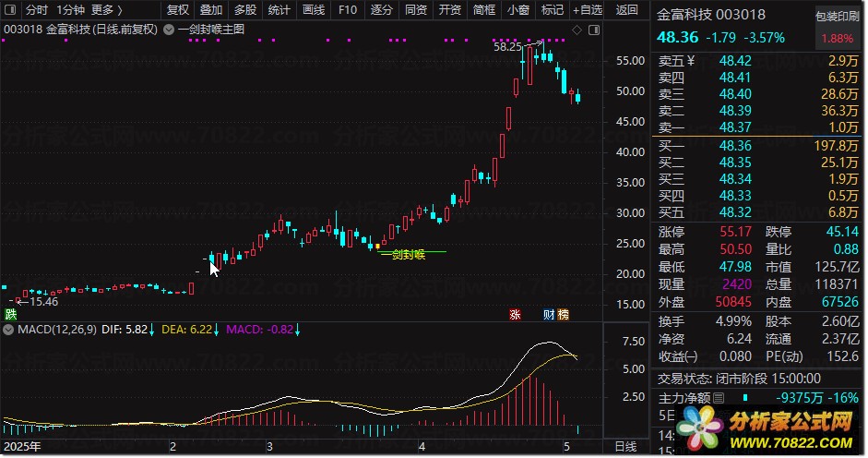The width and height of the screenshot is (868, 458).
Task: Expand the 更多 period options
Action: click(106, 9)
